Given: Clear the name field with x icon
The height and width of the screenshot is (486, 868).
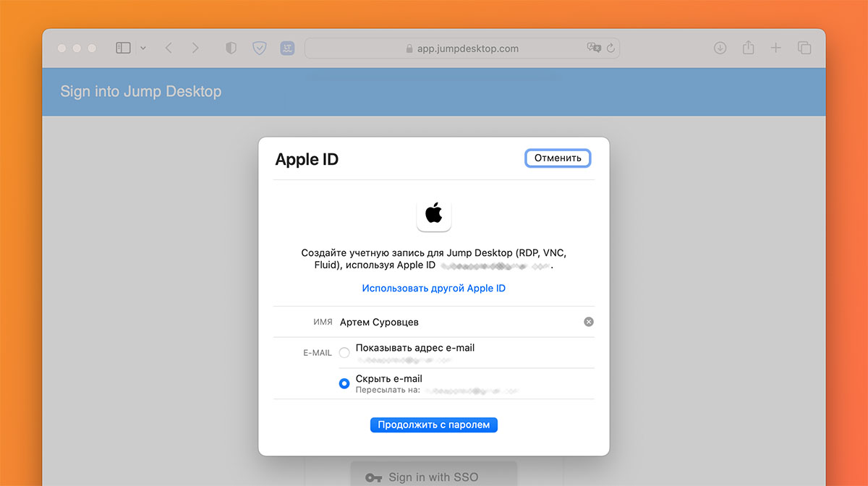Looking at the screenshot, I should (x=589, y=322).
